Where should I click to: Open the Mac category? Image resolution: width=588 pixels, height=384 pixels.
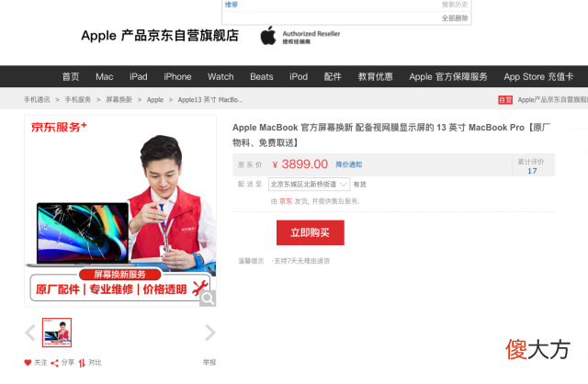[x=104, y=77]
